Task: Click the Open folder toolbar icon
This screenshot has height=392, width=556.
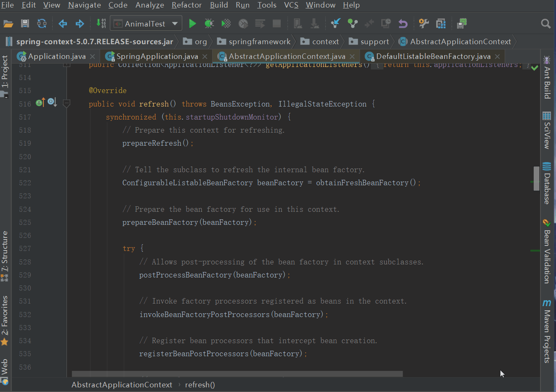Action: click(8, 24)
